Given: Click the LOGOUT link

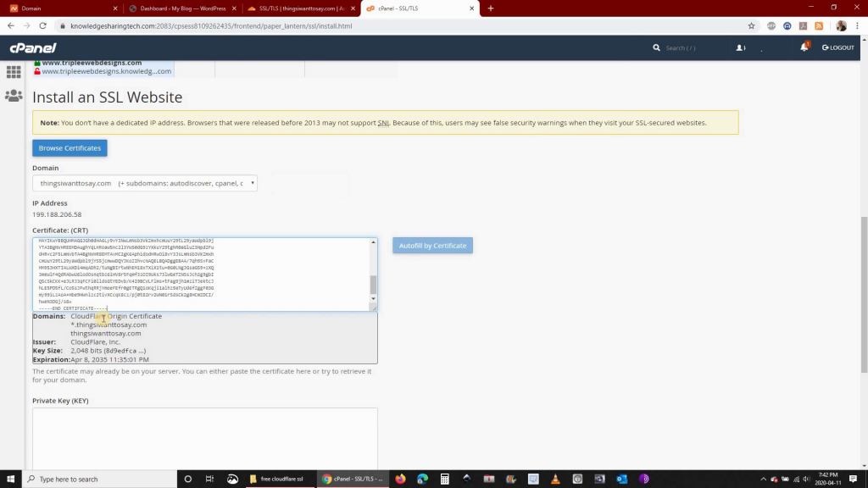Looking at the screenshot, I should pos(838,47).
